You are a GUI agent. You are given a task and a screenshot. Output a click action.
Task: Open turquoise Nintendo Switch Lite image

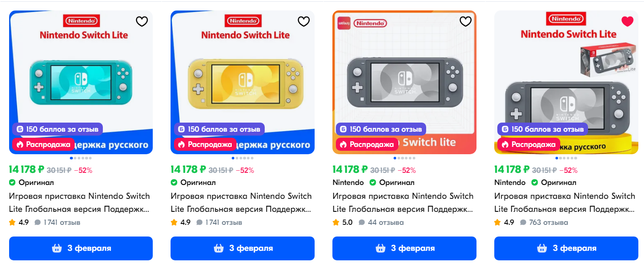[81, 82]
